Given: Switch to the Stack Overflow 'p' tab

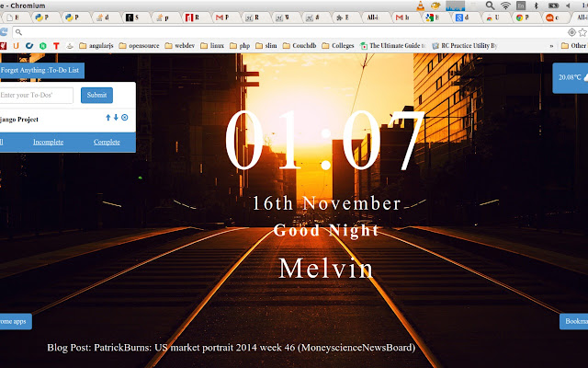Looking at the screenshot, I should [166, 17].
